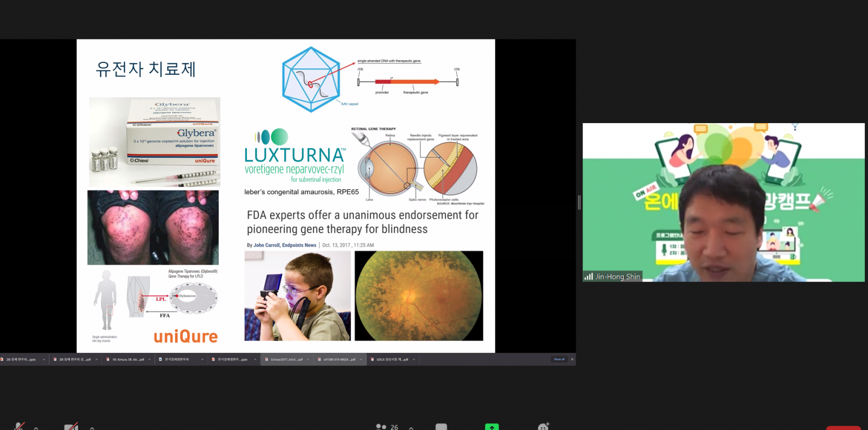The image size is (868, 430).
Task: Click the blue Word icon in downloads bar
Action: (161, 359)
